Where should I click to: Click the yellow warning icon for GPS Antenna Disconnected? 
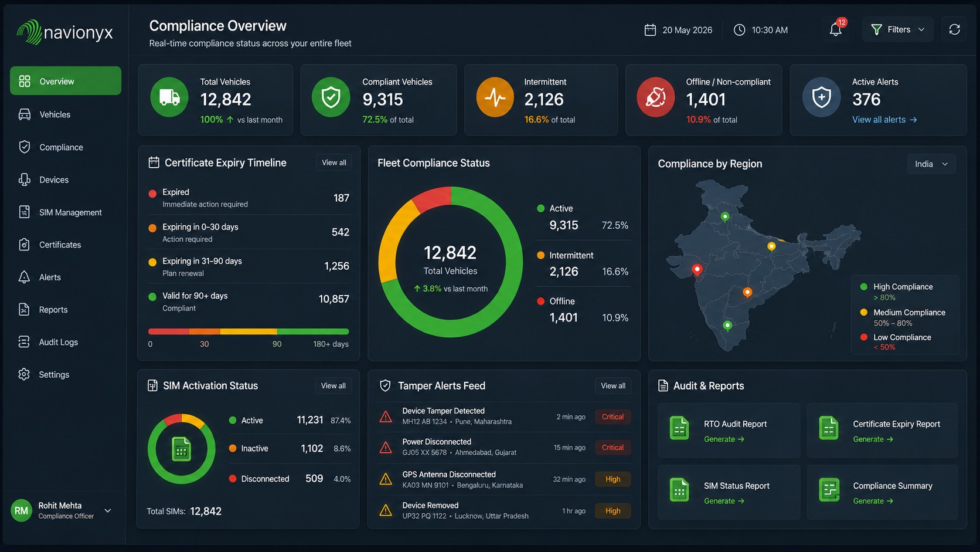(386, 479)
